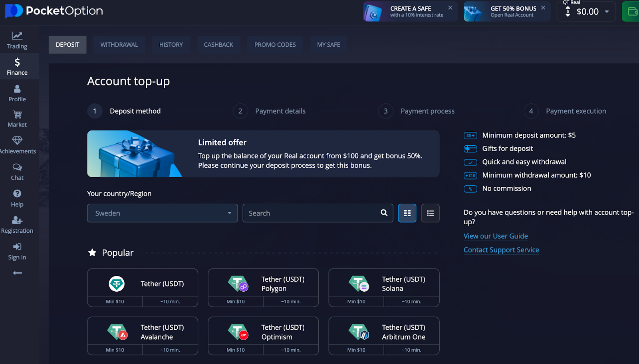Screen dimensions: 639x364
Task: Click the No commission percent icon
Action: point(470,189)
